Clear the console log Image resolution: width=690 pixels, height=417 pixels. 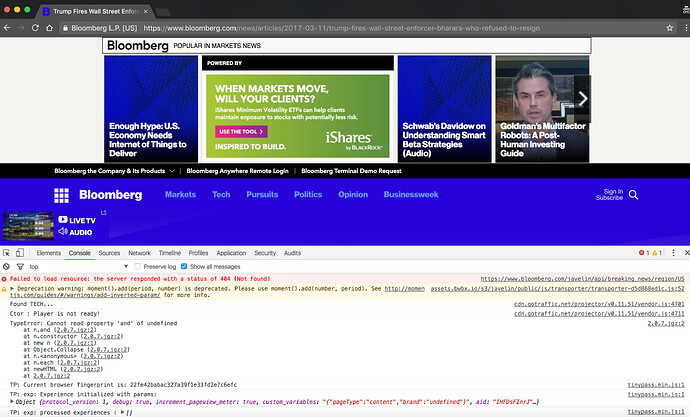click(x=6, y=267)
